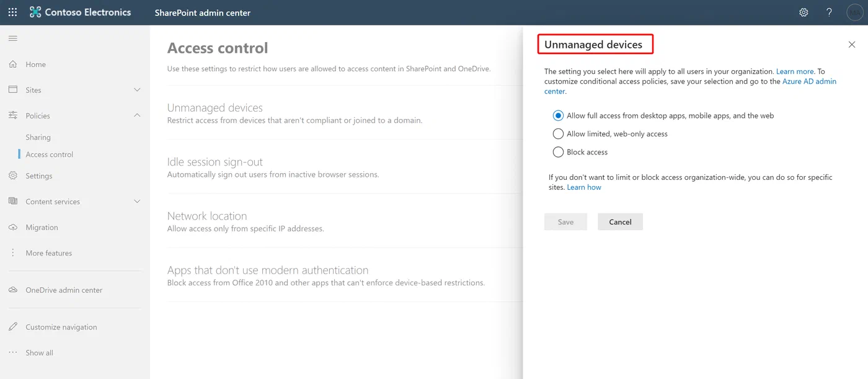The image size is (868, 379).
Task: Select Access control in navigation
Action: 50,154
